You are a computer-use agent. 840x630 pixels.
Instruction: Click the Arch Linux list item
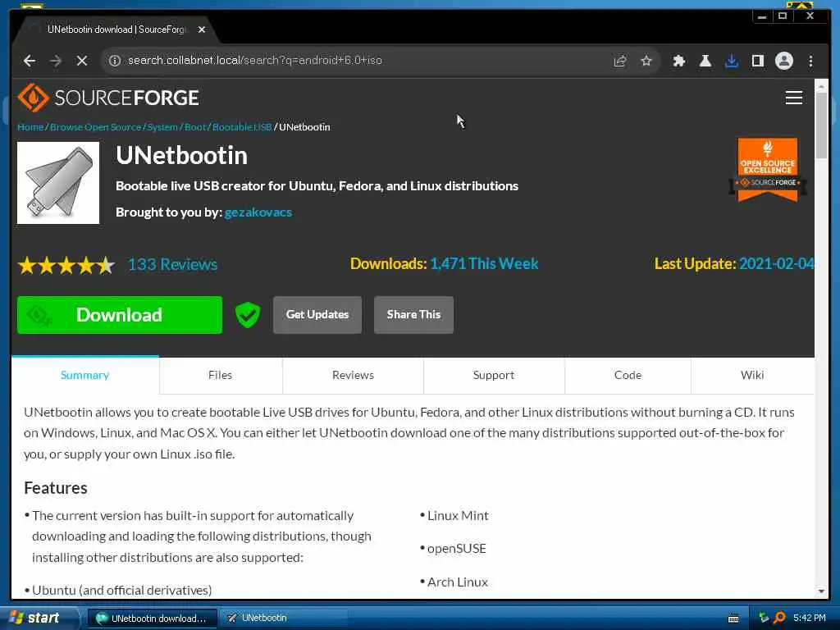458,582
